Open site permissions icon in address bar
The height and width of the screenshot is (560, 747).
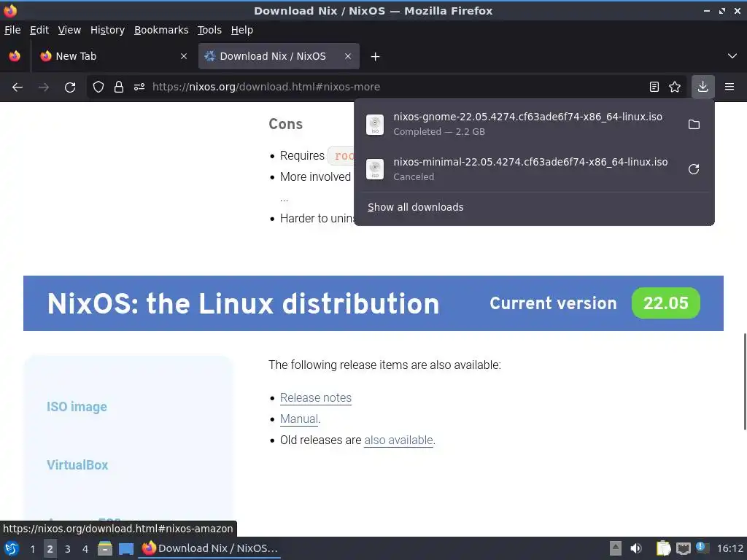[x=139, y=87]
